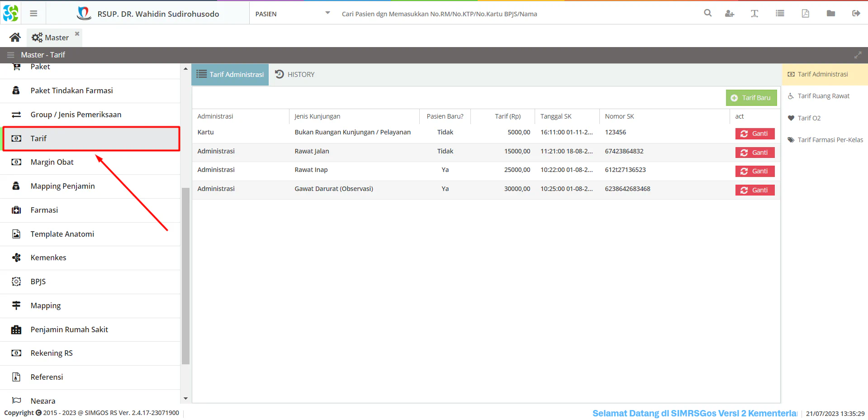
Task: Open Mapping Penjamin menu item
Action: click(x=90, y=186)
